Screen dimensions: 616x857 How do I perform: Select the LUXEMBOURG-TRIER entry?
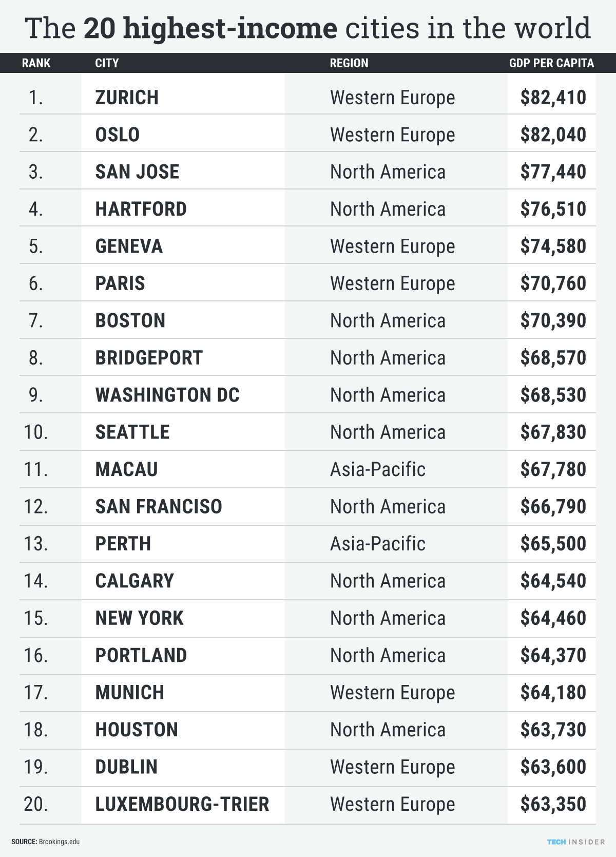tap(182, 804)
